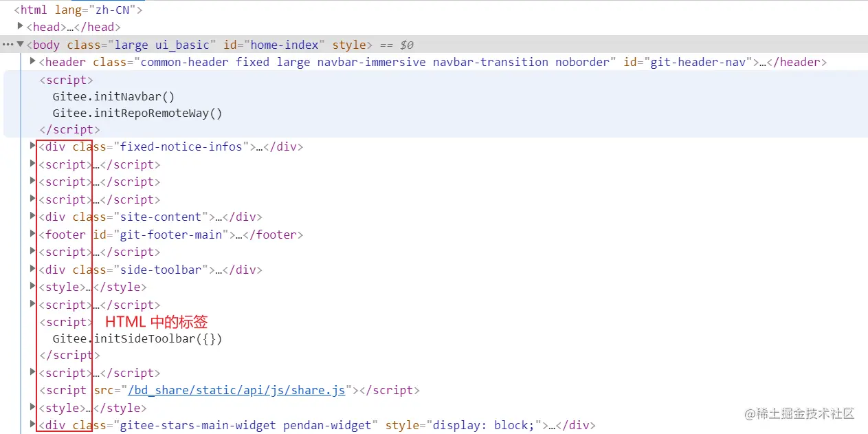Select the head node text
Viewport: 868px width, 434px height.
point(74,27)
